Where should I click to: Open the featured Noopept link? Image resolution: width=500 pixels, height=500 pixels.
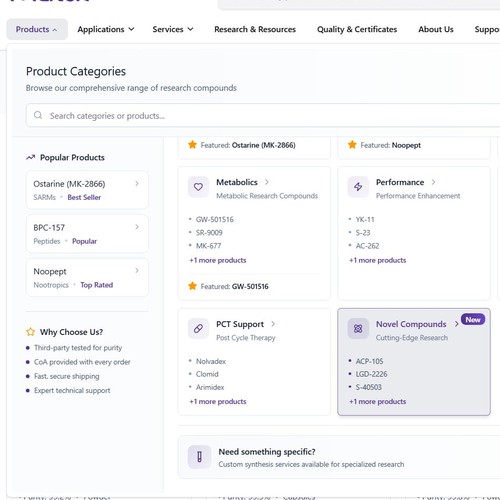pyautogui.click(x=406, y=145)
